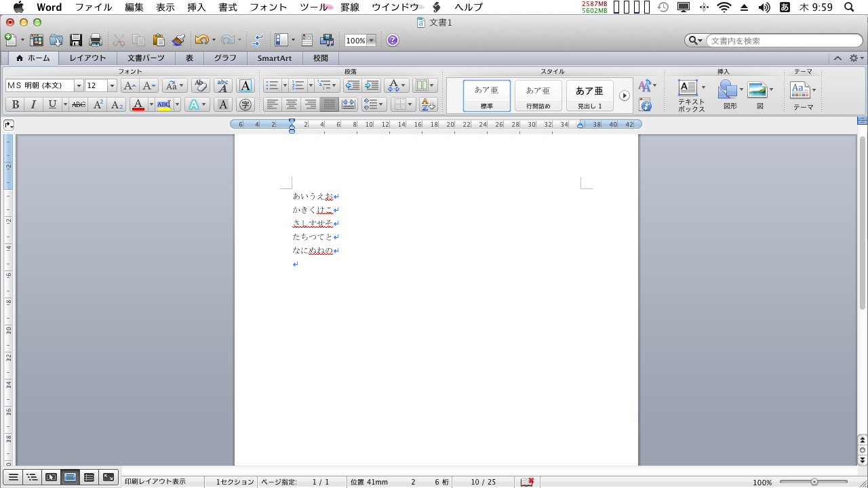Viewport: 868px width, 488px height.
Task: Click the open document folder icon
Action: [56, 40]
